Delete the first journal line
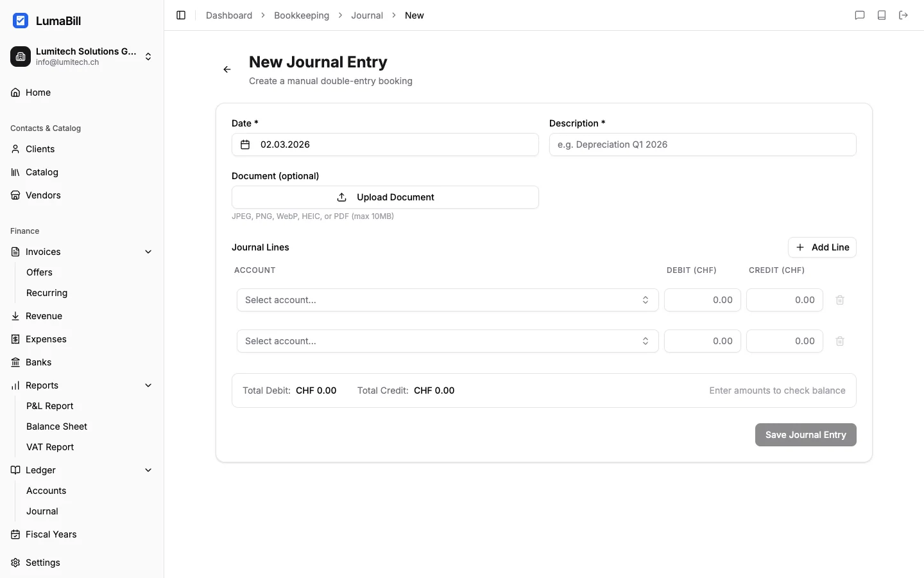Image resolution: width=924 pixels, height=578 pixels. (839, 300)
